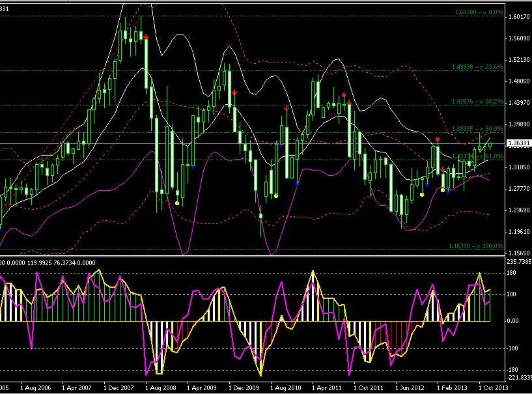Screen dimensions: 532x394
Task: Click the 1 Jun 2012 date label
Action: [x=410, y=387]
